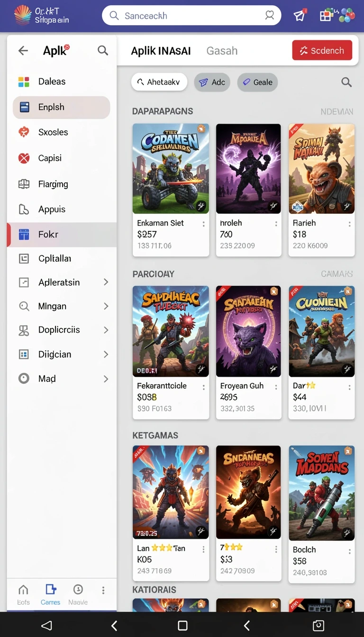Viewport: 364px width, 637px height.
Task: Click the bookmark icon in search bar
Action: point(270,16)
